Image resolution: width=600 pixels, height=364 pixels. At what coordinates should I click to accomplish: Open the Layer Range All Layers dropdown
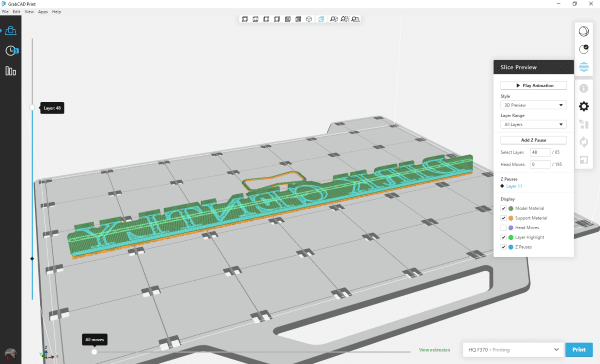pyautogui.click(x=533, y=124)
